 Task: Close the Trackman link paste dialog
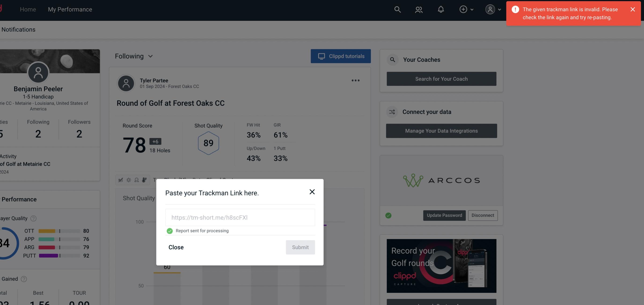176,247
